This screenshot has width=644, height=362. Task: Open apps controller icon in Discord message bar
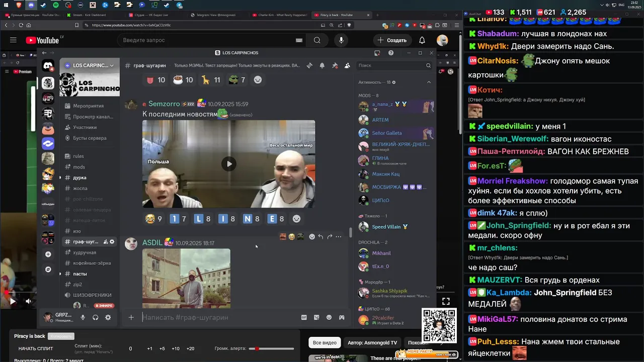click(x=342, y=317)
